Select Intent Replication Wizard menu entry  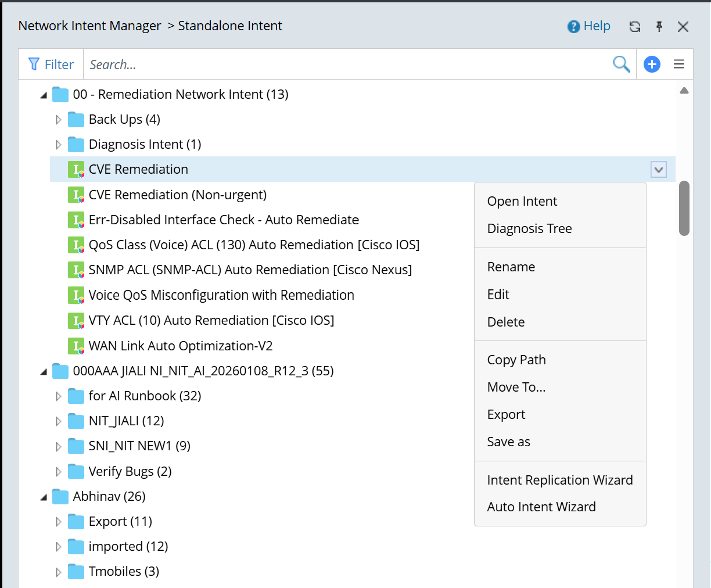[559, 480]
